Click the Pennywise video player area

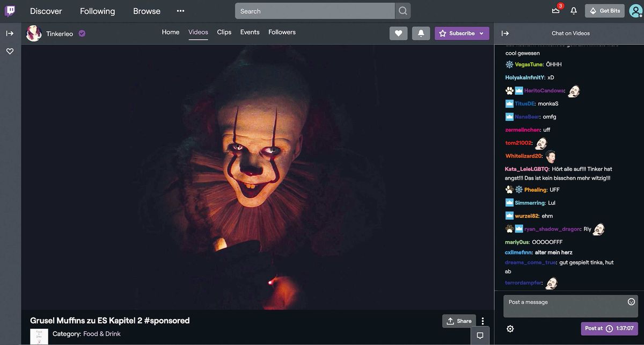click(258, 177)
